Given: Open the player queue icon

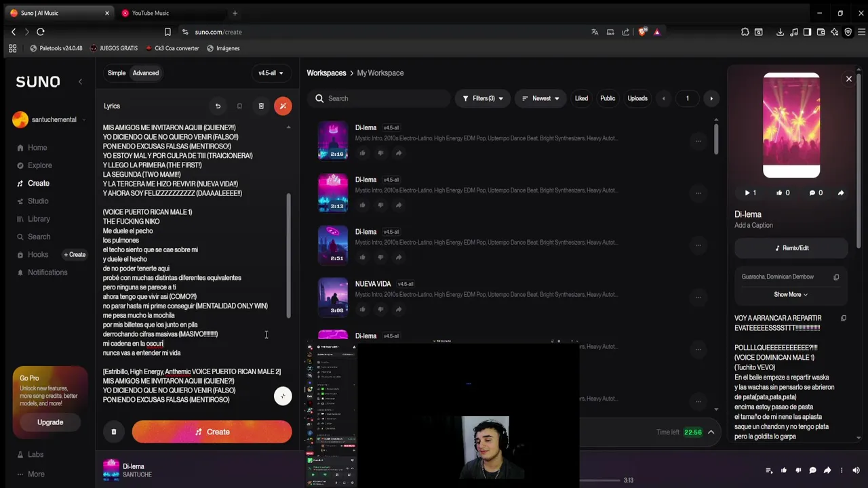Looking at the screenshot, I should [x=769, y=470].
